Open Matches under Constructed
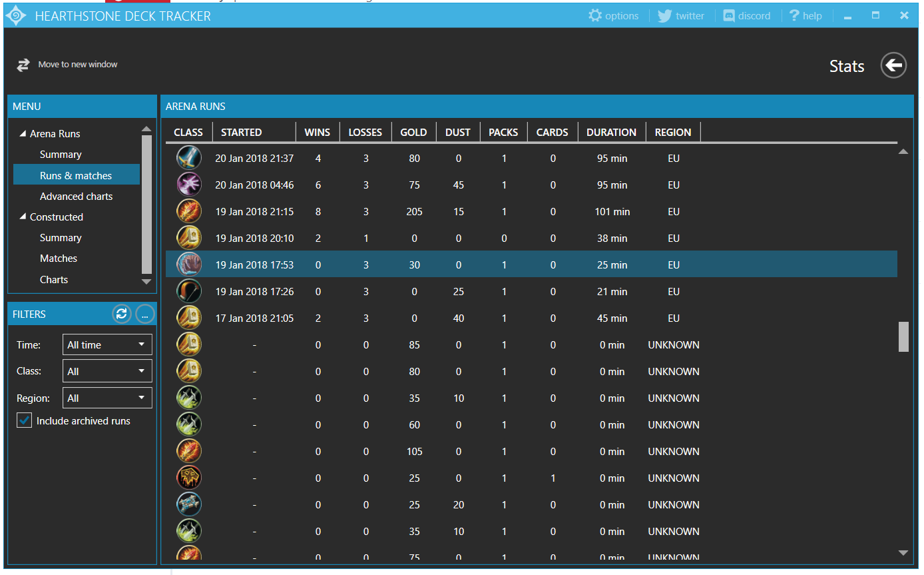Screen dimensions: 924x575 [x=59, y=259]
